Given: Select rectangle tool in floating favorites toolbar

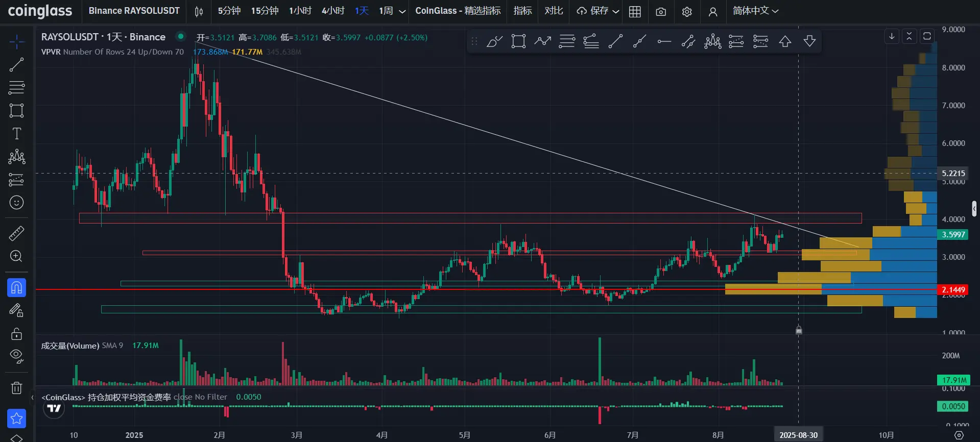Looking at the screenshot, I should pyautogui.click(x=518, y=41).
